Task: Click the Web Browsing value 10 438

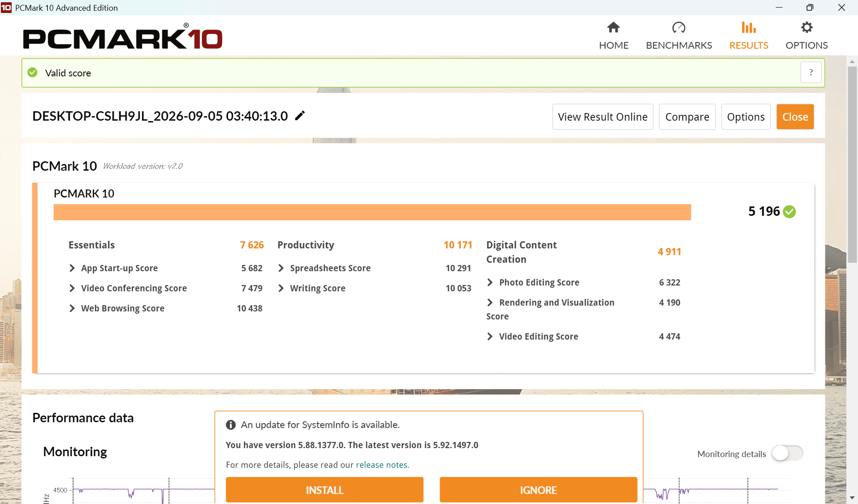Action: 249,308
